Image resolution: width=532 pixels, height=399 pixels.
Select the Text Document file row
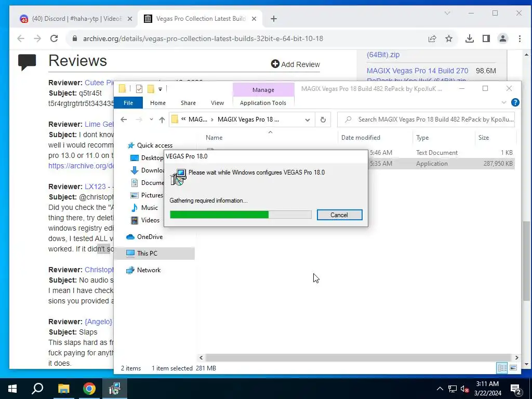[441, 153]
